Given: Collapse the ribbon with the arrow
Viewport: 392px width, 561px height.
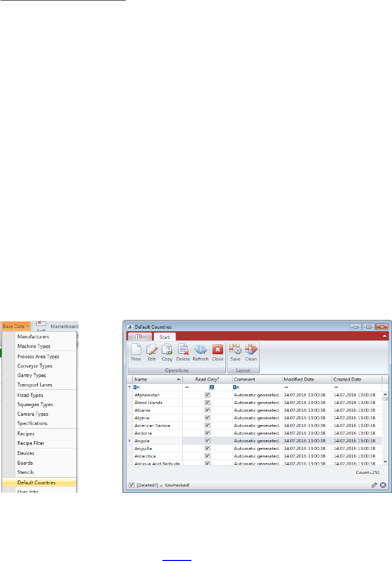Looking at the screenshot, I should tap(384, 336).
